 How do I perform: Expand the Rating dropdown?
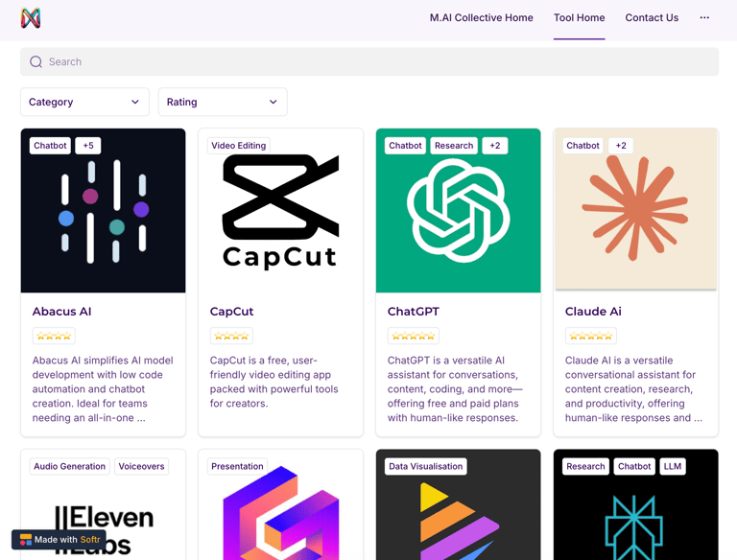pyautogui.click(x=223, y=102)
